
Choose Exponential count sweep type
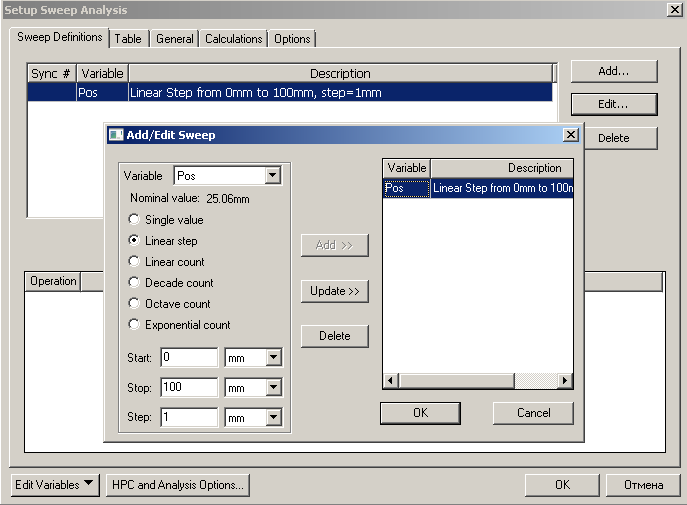coord(134,324)
